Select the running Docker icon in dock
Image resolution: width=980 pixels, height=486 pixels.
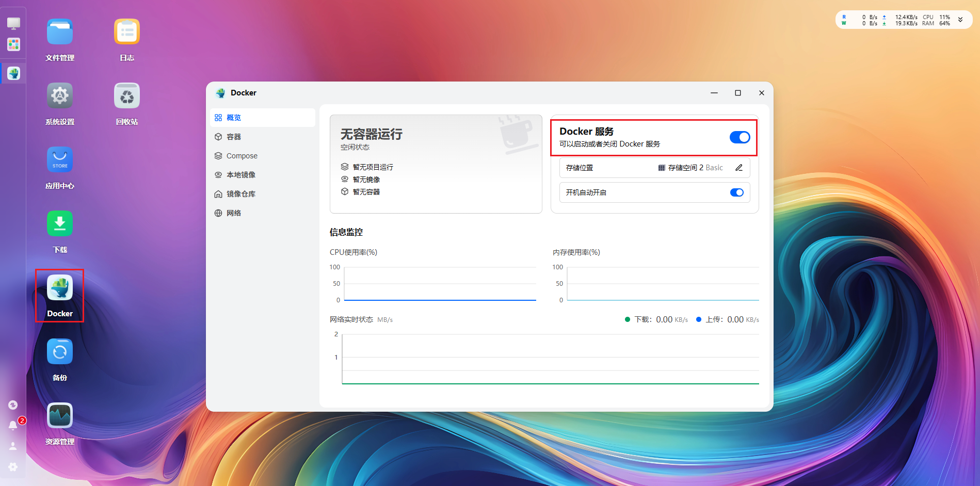[13, 74]
